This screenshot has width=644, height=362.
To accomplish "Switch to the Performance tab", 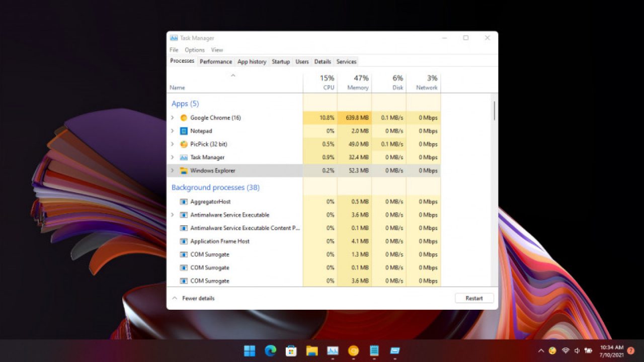I will click(x=216, y=61).
